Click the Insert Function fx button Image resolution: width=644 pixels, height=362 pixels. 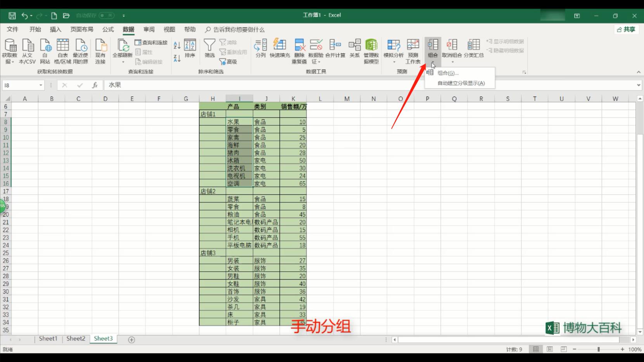tap(94, 85)
